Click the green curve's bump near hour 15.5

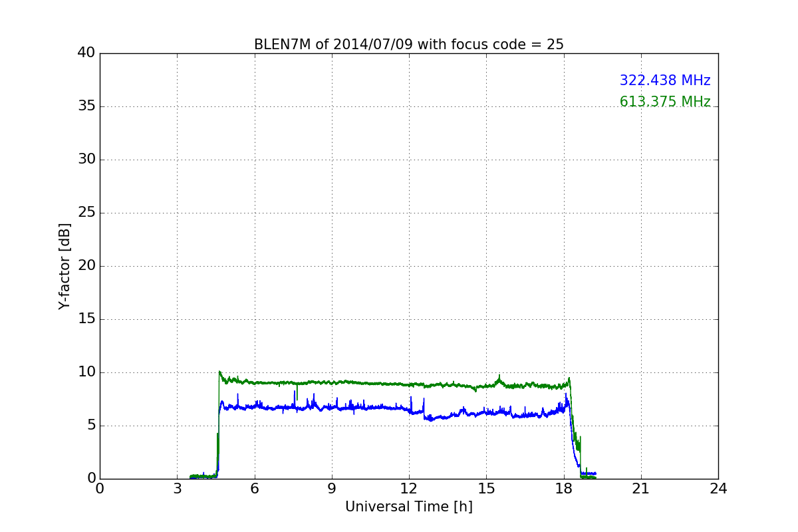click(499, 379)
